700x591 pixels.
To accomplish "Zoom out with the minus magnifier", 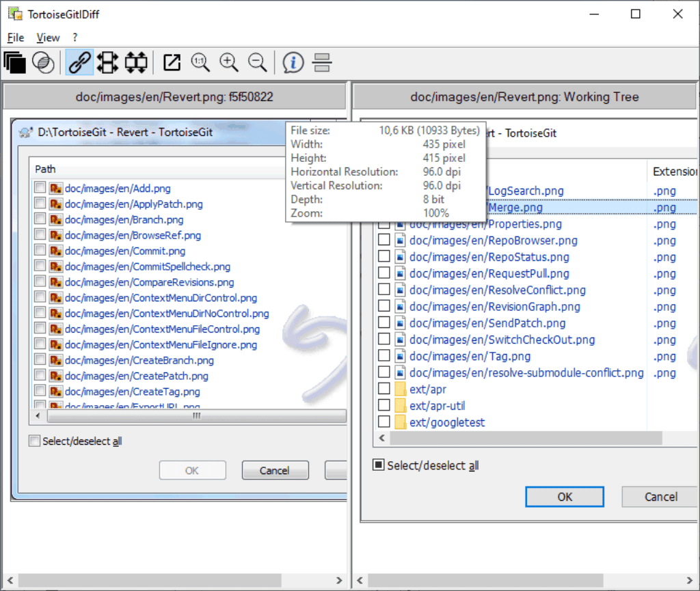I will point(258,62).
